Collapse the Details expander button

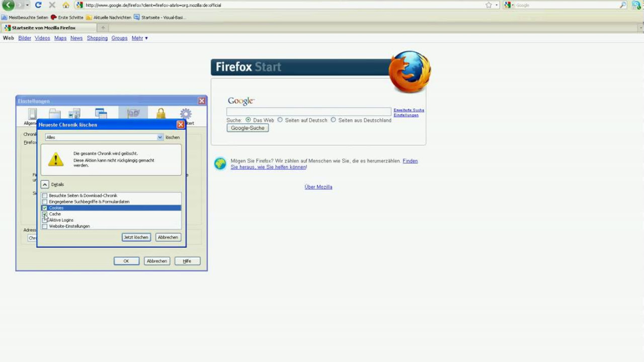tap(45, 185)
